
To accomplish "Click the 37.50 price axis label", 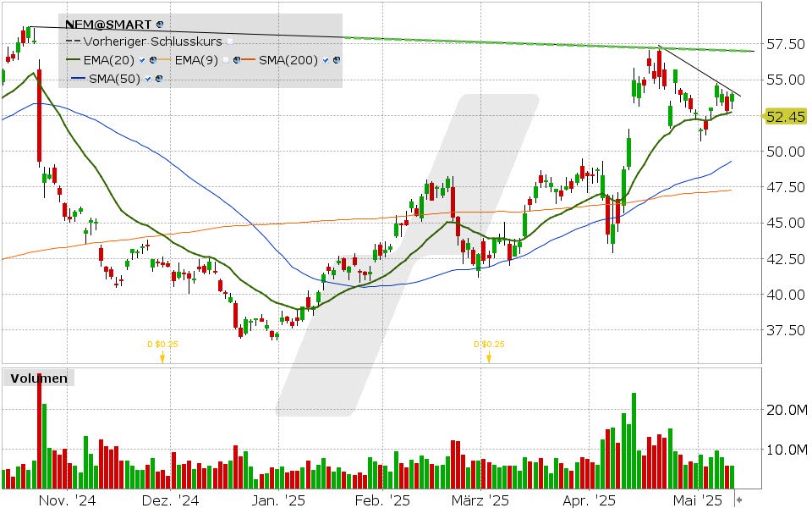I will (786, 330).
